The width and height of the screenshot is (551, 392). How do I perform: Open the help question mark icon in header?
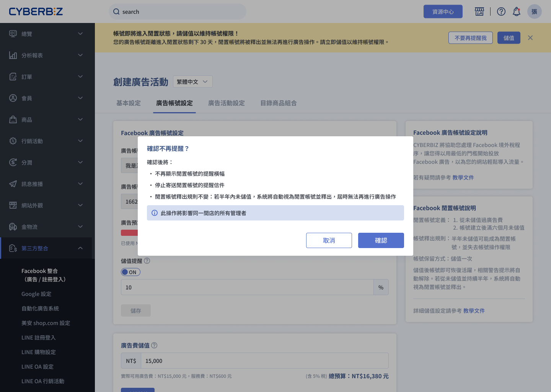pos(501,11)
